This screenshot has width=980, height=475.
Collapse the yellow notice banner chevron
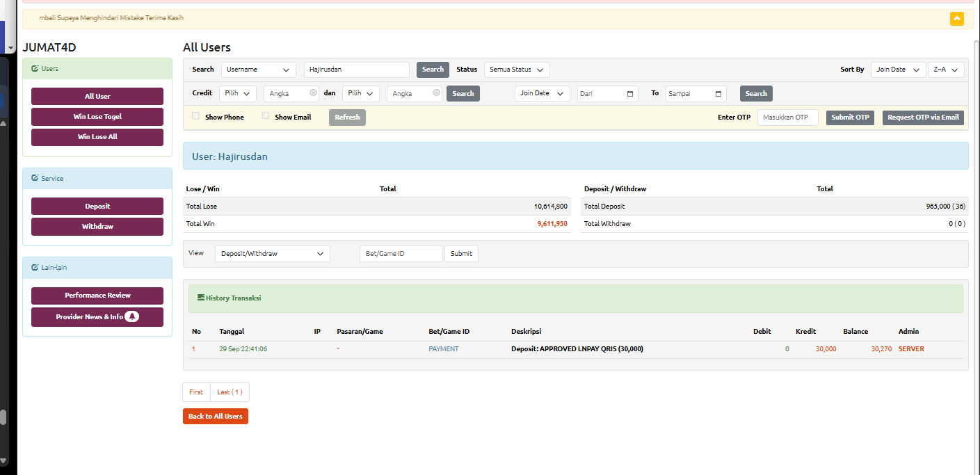point(957,19)
